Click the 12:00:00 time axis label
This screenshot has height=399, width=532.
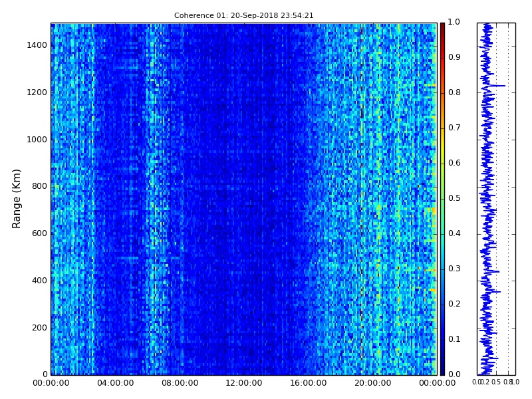coord(244,383)
